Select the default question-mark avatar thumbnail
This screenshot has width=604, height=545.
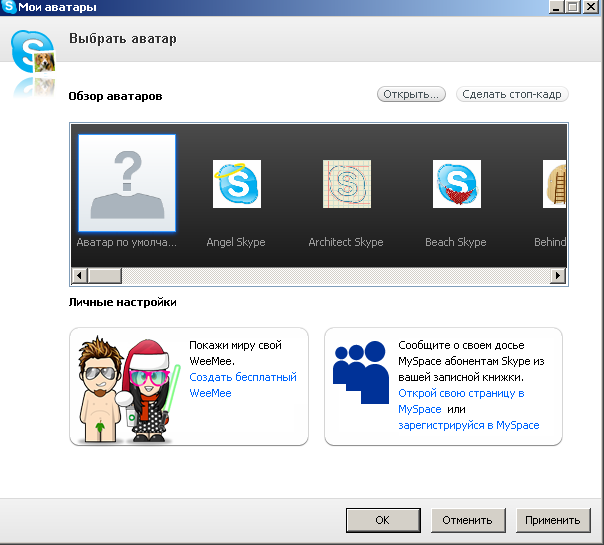(x=127, y=183)
